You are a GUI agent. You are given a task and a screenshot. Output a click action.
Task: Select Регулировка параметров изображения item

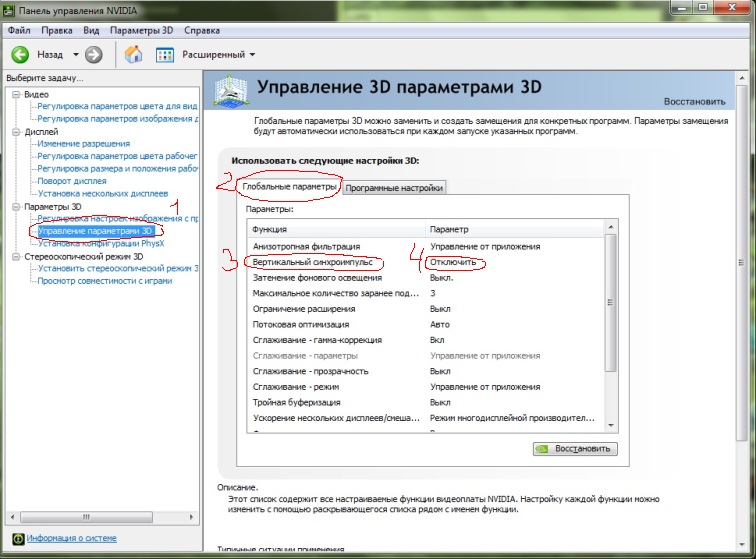(x=117, y=119)
